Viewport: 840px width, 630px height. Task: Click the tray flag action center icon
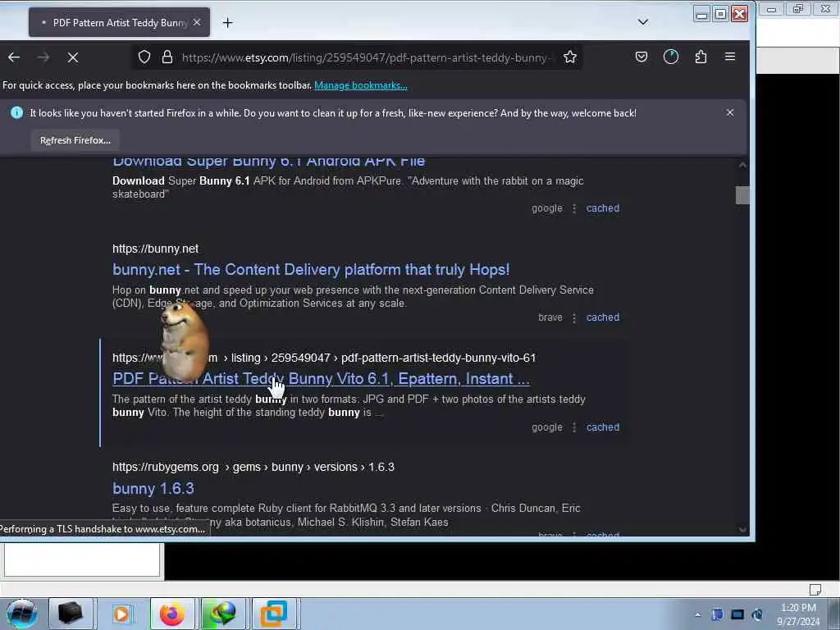pos(717,614)
